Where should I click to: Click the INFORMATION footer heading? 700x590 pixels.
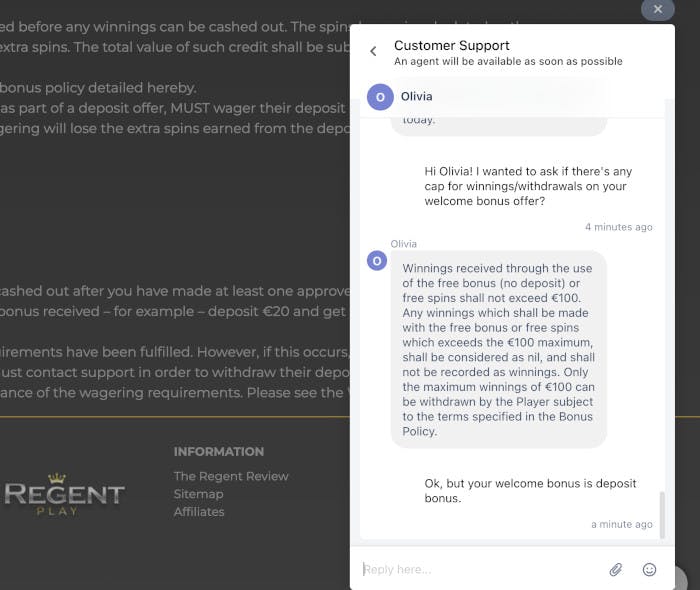(219, 452)
